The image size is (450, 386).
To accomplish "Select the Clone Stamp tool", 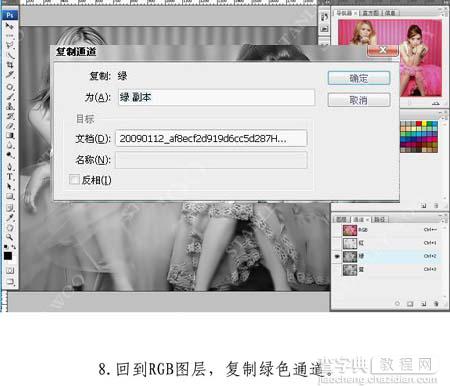I will 10,106.
